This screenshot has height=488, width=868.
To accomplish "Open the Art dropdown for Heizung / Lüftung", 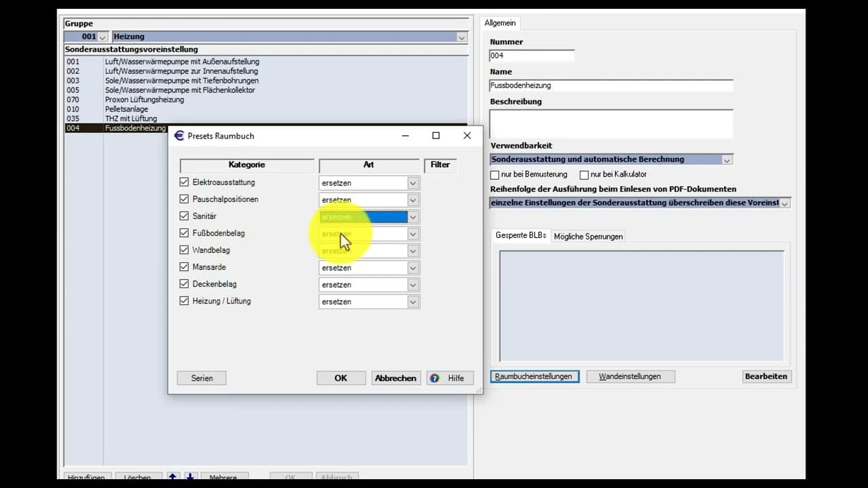I will (x=413, y=302).
